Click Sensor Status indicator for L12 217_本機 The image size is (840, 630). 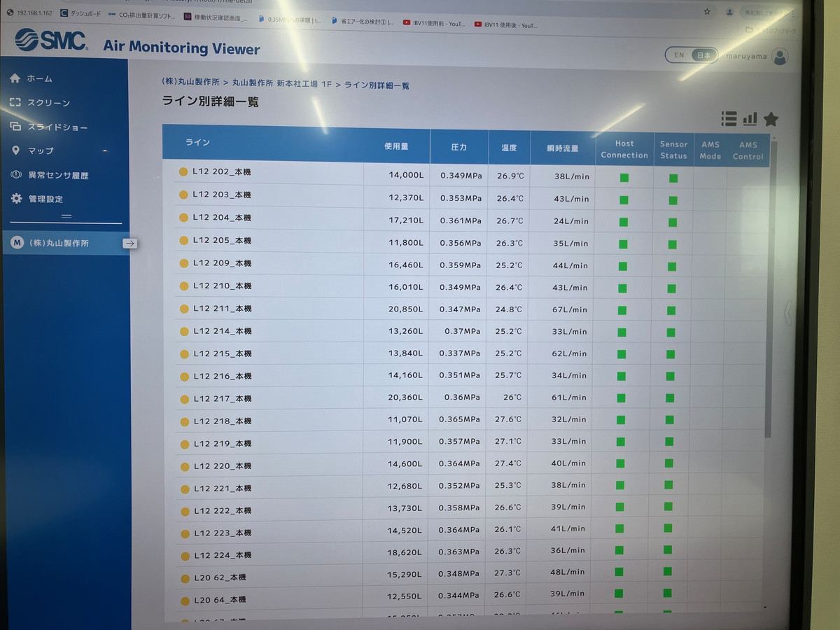pos(670,398)
